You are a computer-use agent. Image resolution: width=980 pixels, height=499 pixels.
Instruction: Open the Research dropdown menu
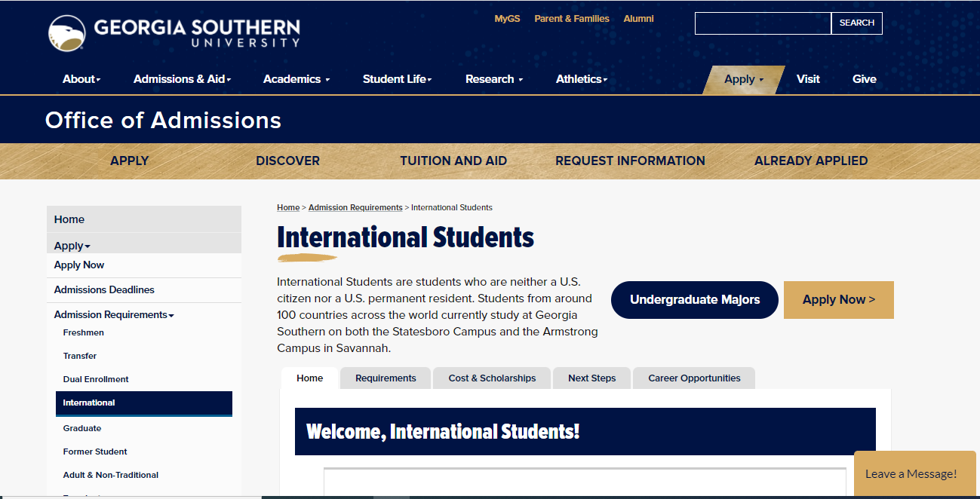[x=494, y=79]
